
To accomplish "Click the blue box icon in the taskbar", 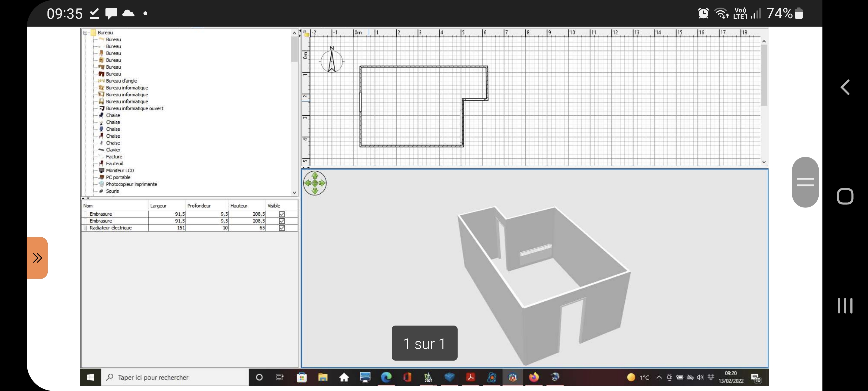I will (x=449, y=377).
